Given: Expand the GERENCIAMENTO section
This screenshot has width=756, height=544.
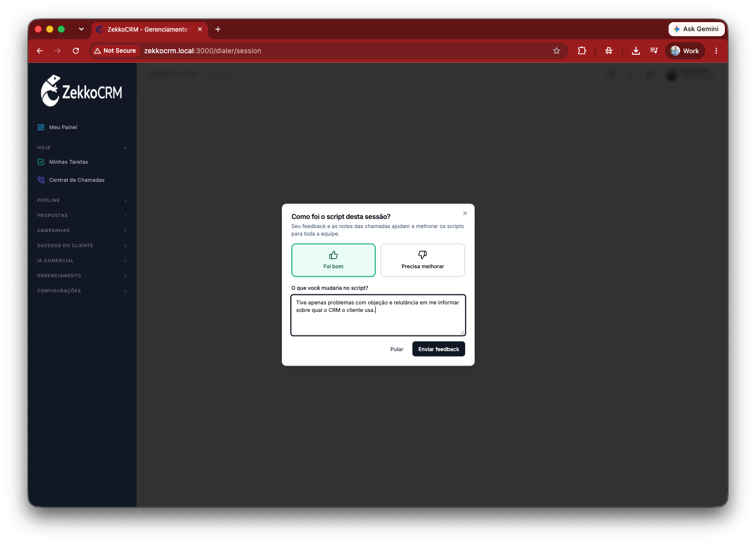Looking at the screenshot, I should click(82, 276).
